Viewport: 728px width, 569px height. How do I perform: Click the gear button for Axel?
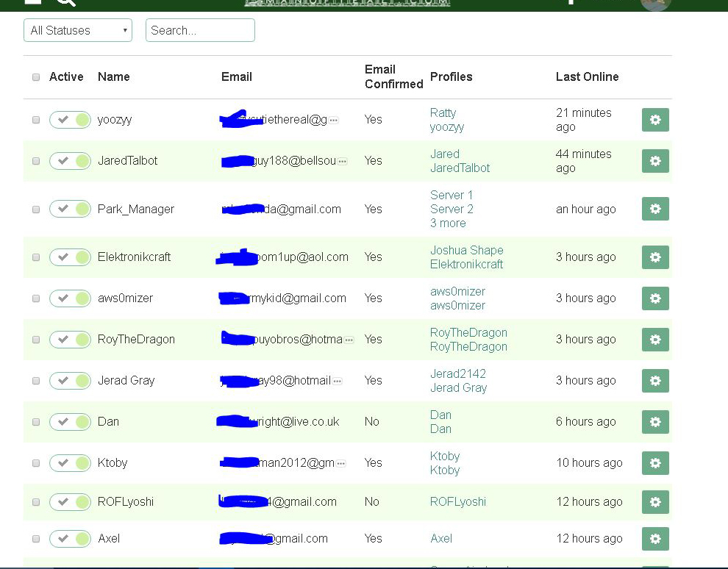[x=655, y=539]
